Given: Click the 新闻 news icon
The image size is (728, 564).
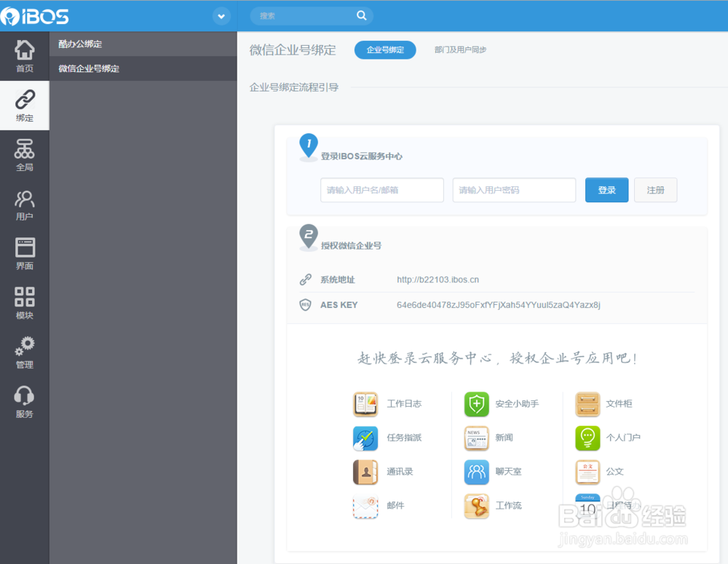Looking at the screenshot, I should point(476,438).
